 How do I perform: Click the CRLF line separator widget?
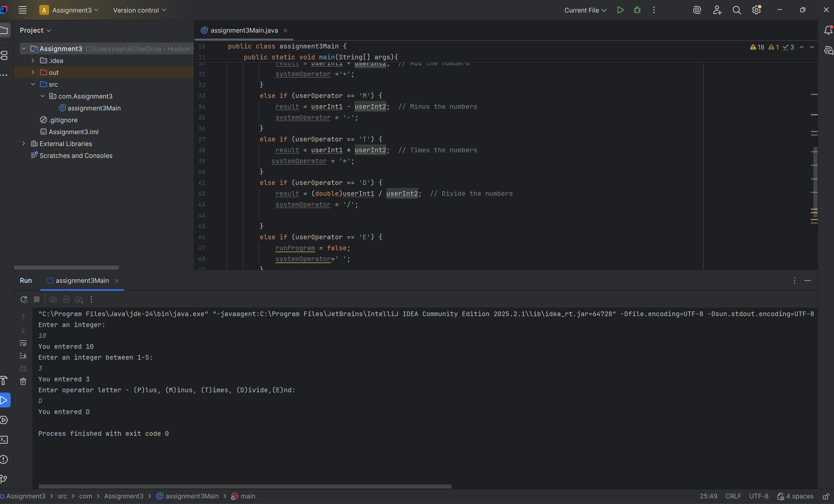point(733,496)
